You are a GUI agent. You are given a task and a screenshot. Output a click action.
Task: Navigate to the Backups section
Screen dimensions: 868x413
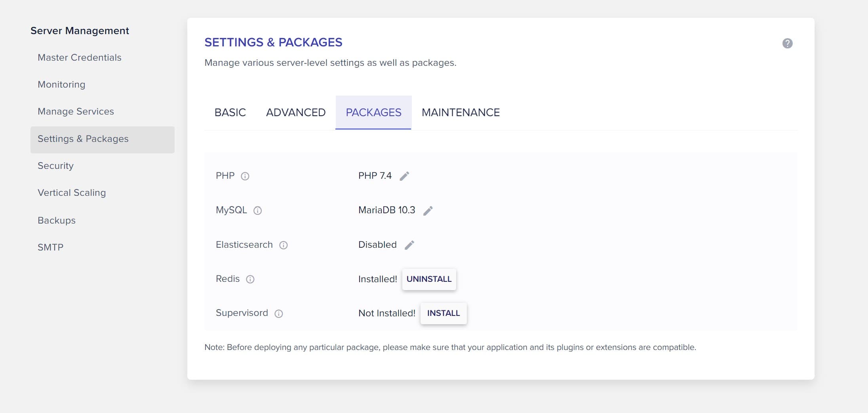click(57, 220)
